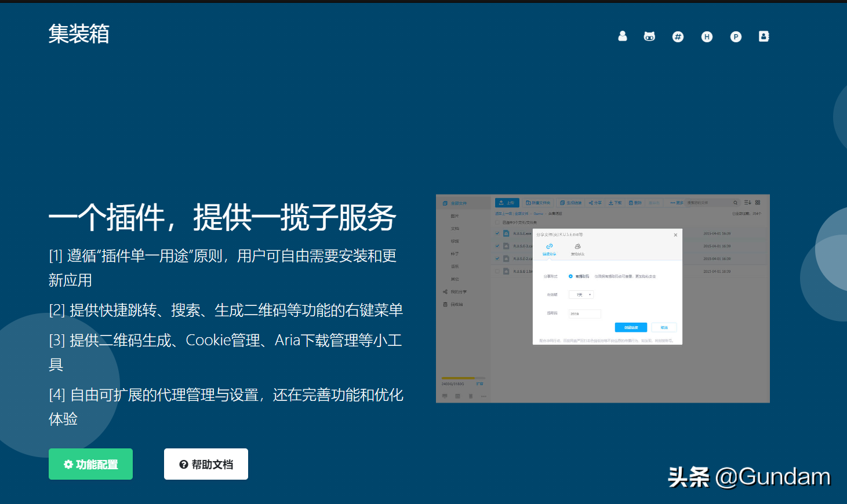The width and height of the screenshot is (847, 504).
Task: Open the New Folder (新建文件夹) tool
Action: click(x=540, y=203)
